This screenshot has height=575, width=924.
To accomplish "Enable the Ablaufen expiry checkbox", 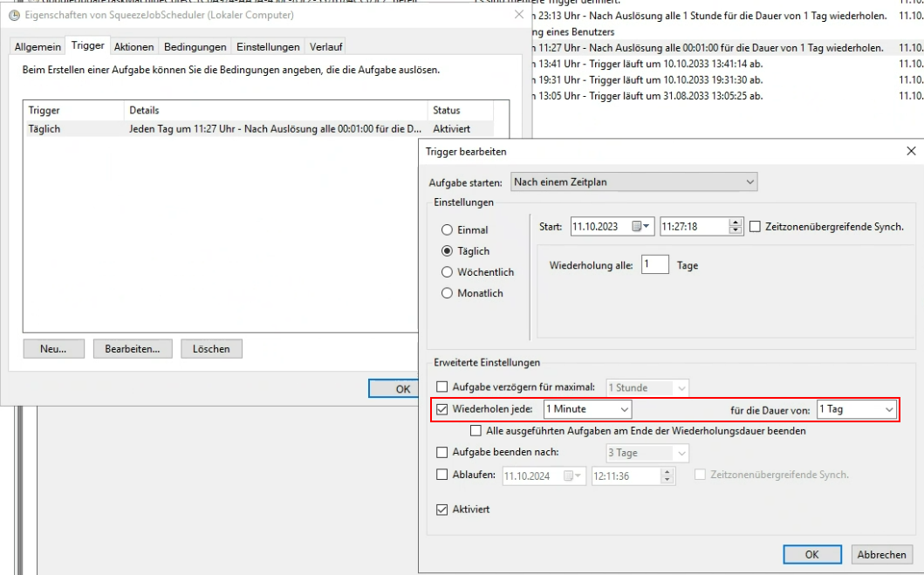I will (442, 476).
